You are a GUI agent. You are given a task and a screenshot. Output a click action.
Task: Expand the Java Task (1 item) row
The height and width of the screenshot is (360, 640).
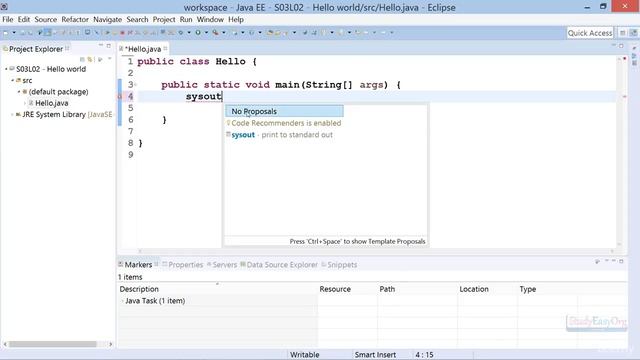(122, 301)
